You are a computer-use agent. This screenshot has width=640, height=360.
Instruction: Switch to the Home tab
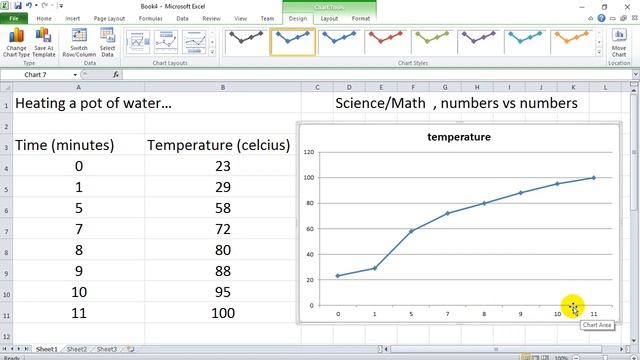[44, 18]
